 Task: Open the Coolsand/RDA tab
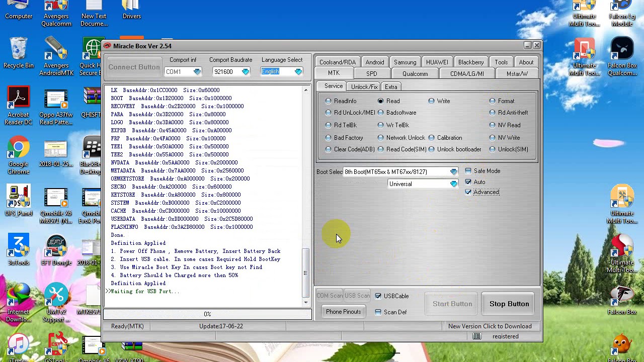tap(337, 62)
